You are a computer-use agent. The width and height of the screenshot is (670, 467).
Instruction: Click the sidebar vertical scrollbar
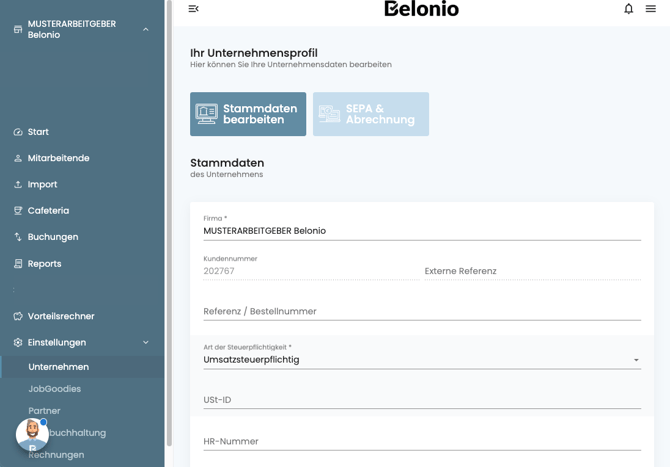(169, 222)
